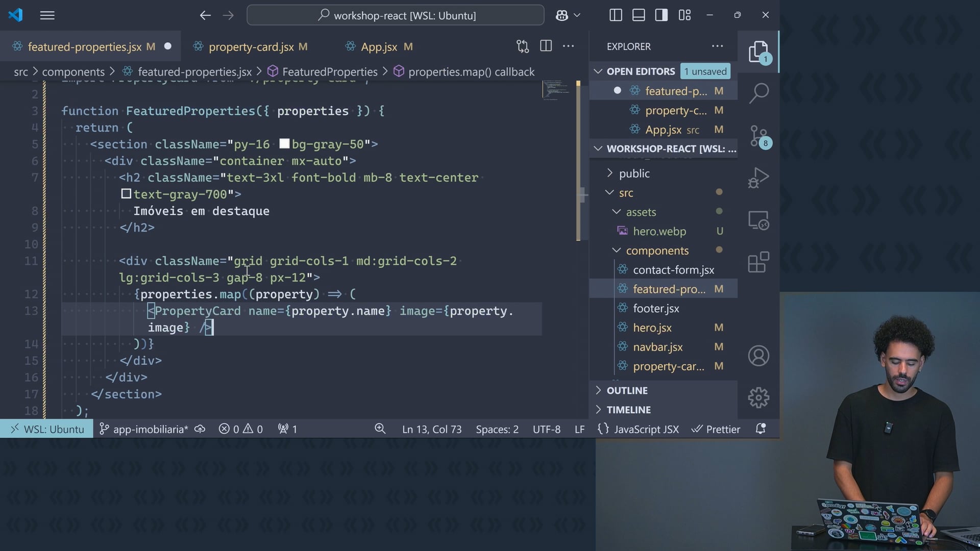Open the Run and Debug view
980x551 pixels.
click(758, 178)
